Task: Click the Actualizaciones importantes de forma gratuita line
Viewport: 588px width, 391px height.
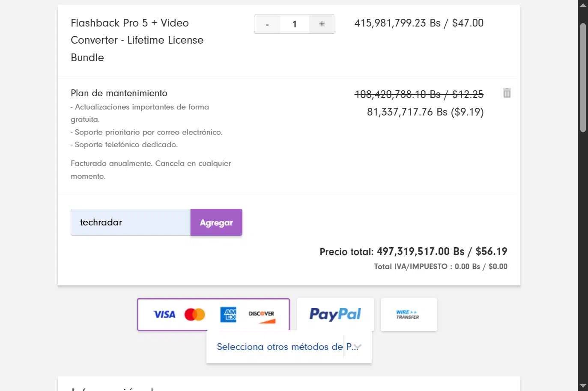Action: [140, 113]
